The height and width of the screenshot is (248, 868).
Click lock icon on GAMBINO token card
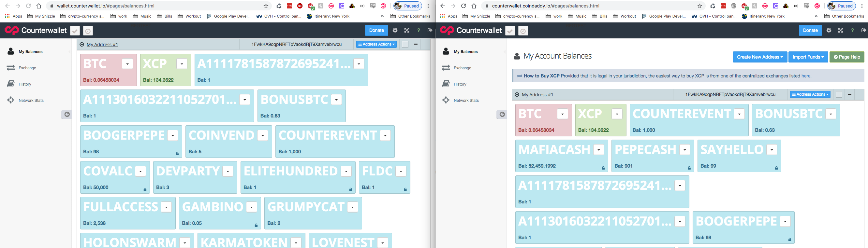(256, 225)
